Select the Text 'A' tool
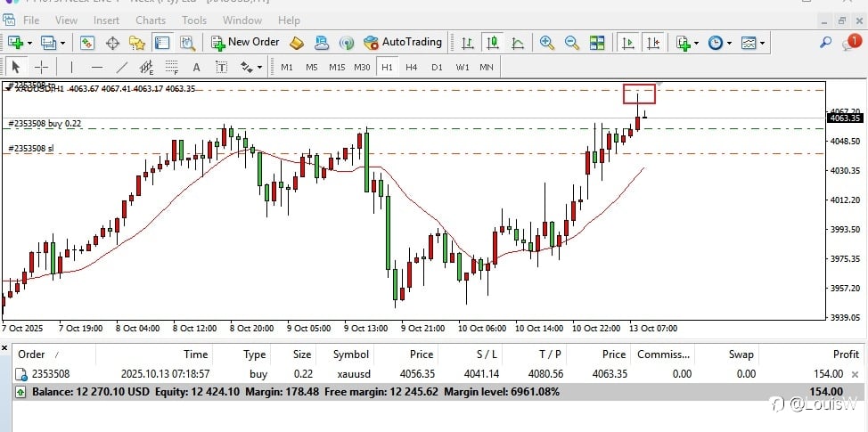The height and width of the screenshot is (432, 868). tap(196, 68)
